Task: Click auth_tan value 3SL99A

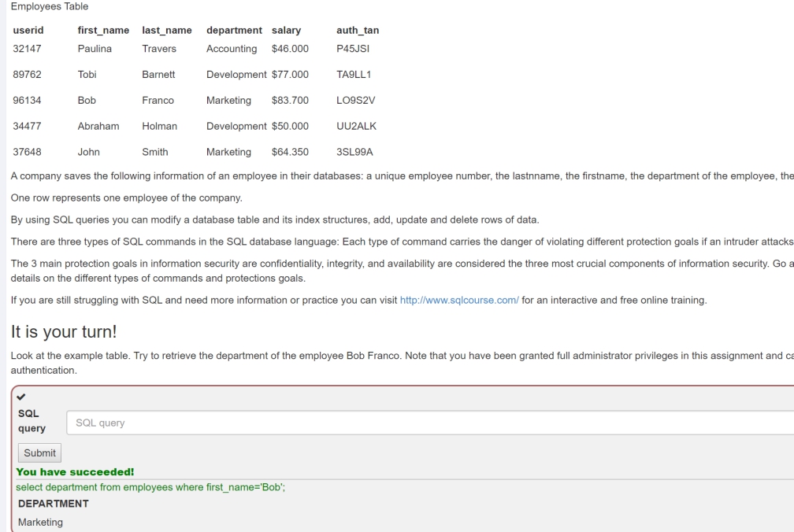Action: [x=354, y=152]
